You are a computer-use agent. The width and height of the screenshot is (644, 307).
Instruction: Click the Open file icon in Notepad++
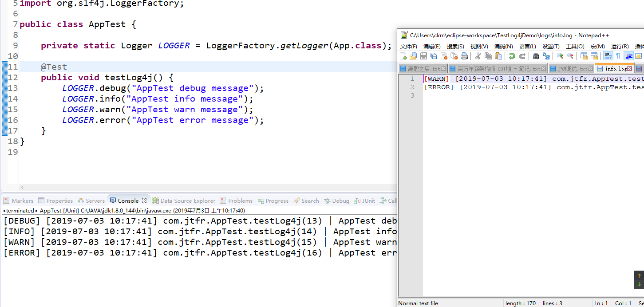coord(413,56)
